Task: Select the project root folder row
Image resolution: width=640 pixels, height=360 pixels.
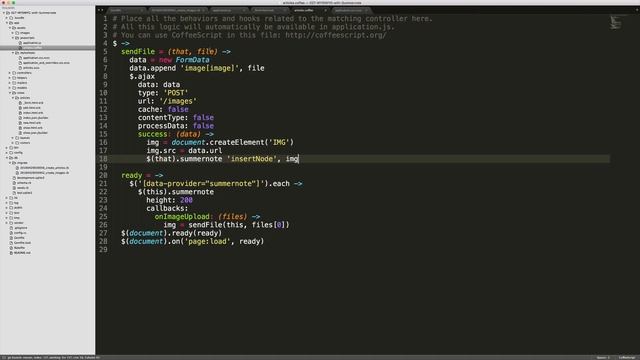Action: click(x=47, y=13)
